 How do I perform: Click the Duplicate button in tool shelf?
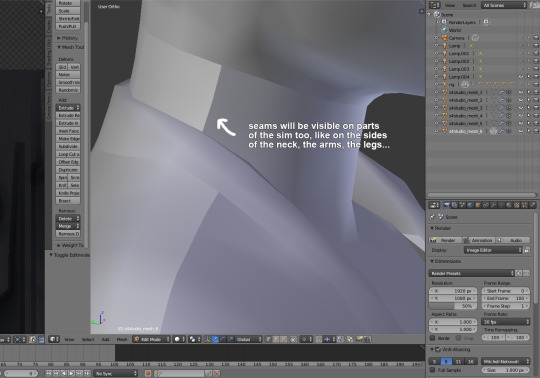[x=68, y=170]
